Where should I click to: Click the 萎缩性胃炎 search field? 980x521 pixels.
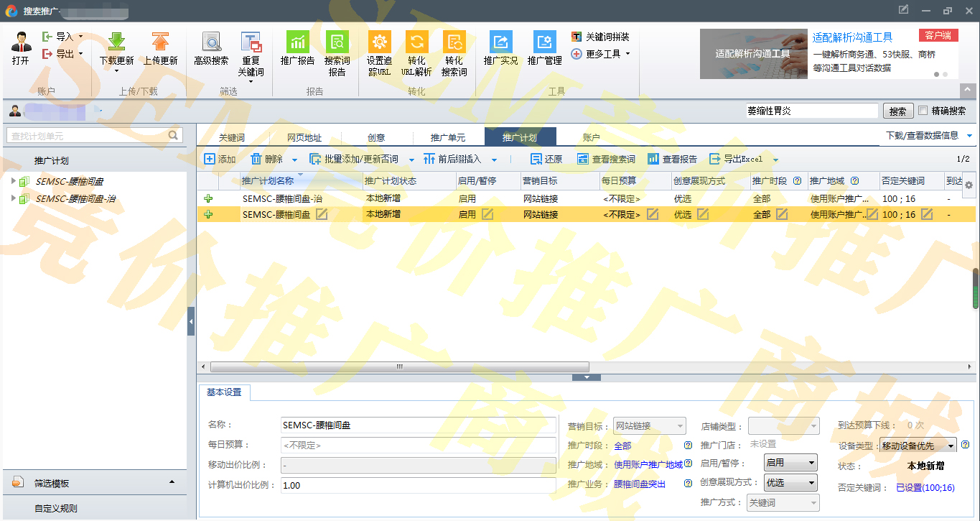coord(811,111)
